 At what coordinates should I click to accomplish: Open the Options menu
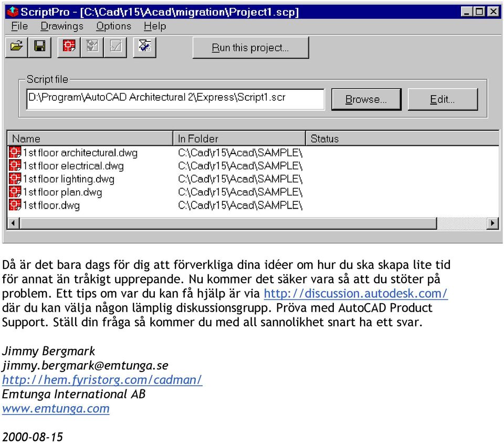pos(113,26)
